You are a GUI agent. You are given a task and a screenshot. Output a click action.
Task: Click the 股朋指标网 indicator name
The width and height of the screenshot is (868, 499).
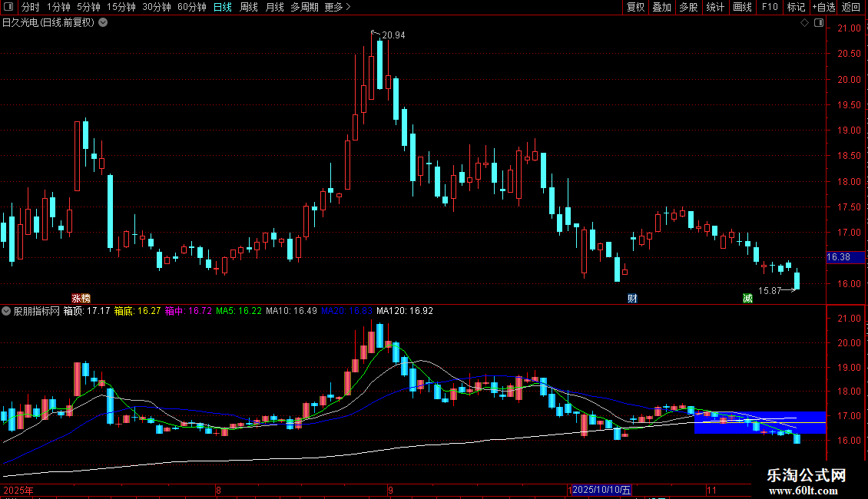click(x=37, y=311)
